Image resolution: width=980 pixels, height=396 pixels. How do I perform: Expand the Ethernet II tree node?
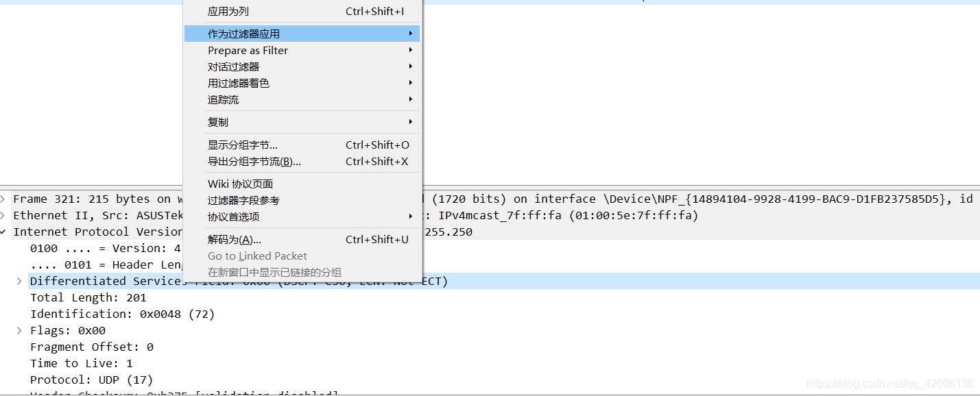3,215
